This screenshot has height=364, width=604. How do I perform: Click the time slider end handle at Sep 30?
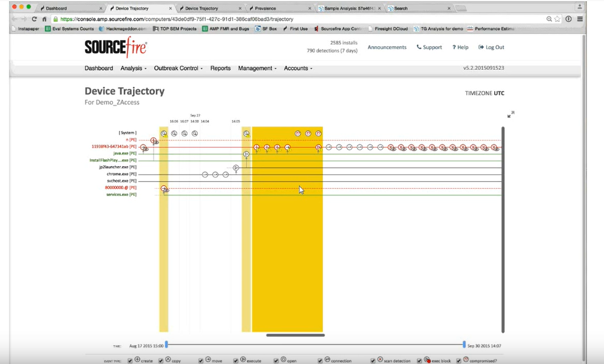point(464,345)
